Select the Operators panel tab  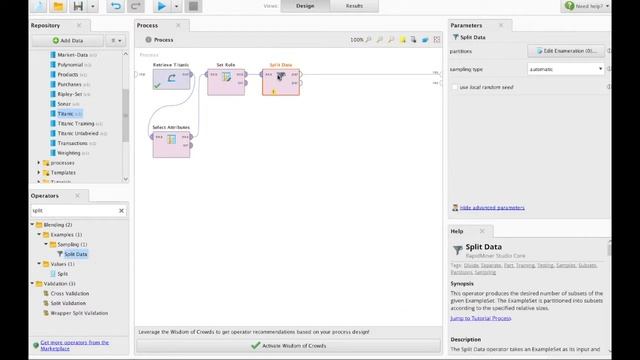pos(44,196)
